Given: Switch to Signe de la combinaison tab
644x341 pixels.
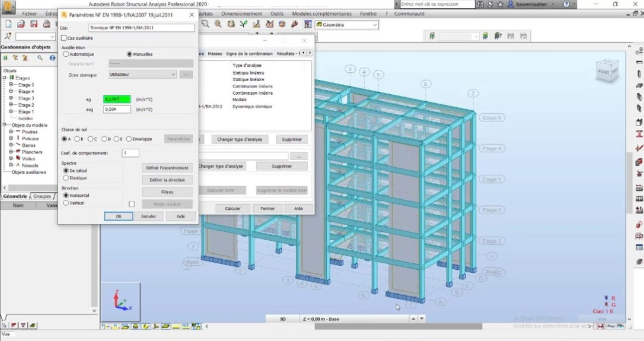Looking at the screenshot, I should pyautogui.click(x=249, y=53).
